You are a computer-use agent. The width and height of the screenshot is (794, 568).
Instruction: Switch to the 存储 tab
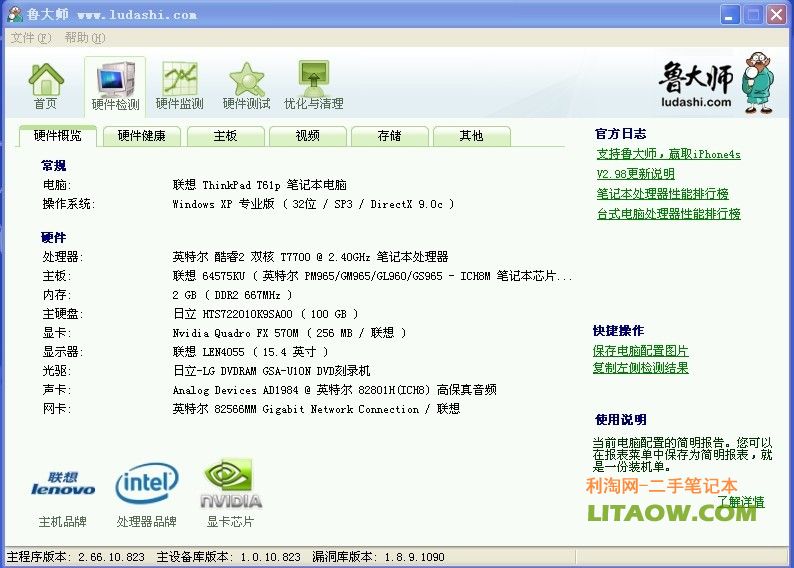click(389, 136)
